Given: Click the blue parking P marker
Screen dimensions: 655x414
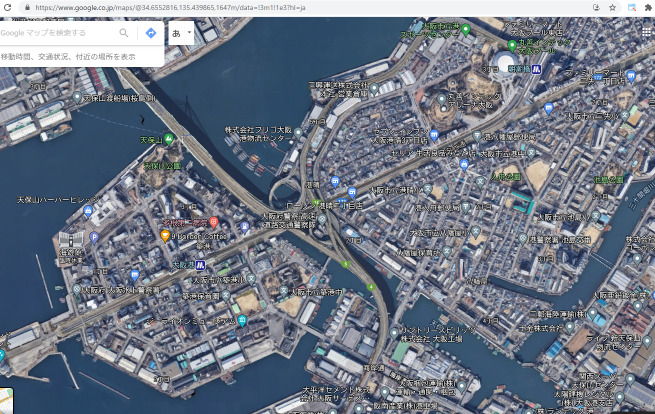Looking at the screenshot, I should point(94,237).
